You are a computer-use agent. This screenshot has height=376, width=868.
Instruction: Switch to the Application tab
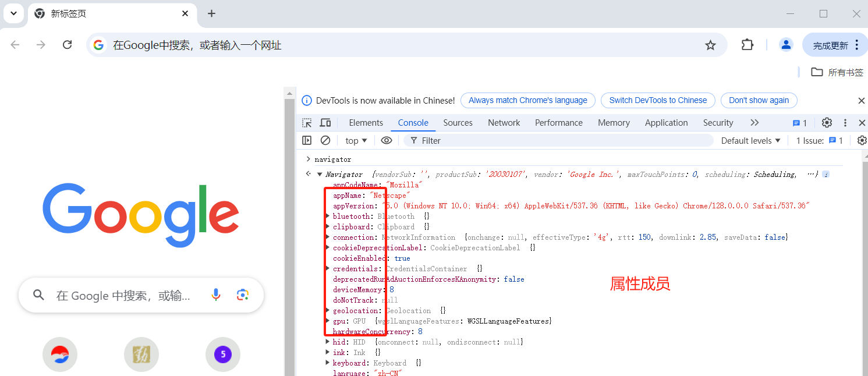point(666,123)
